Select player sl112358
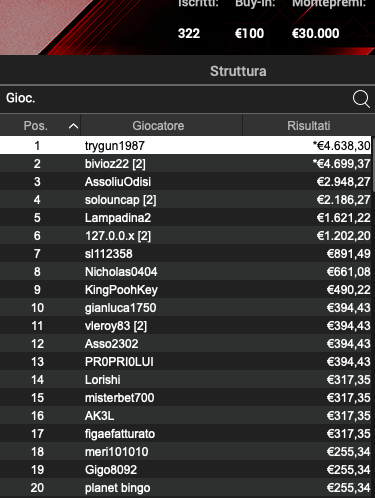This screenshot has height=498, width=375. pos(185,253)
